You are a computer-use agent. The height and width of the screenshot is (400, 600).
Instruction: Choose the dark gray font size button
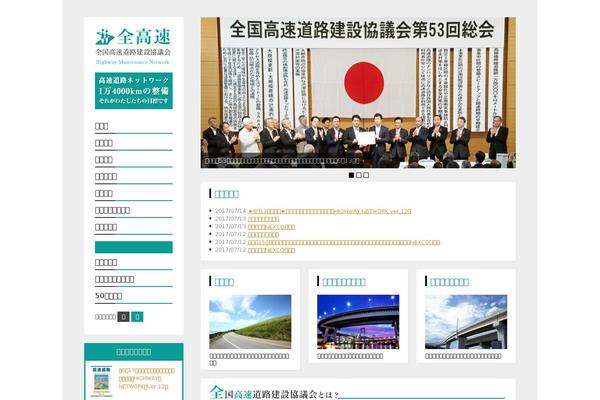(123, 317)
